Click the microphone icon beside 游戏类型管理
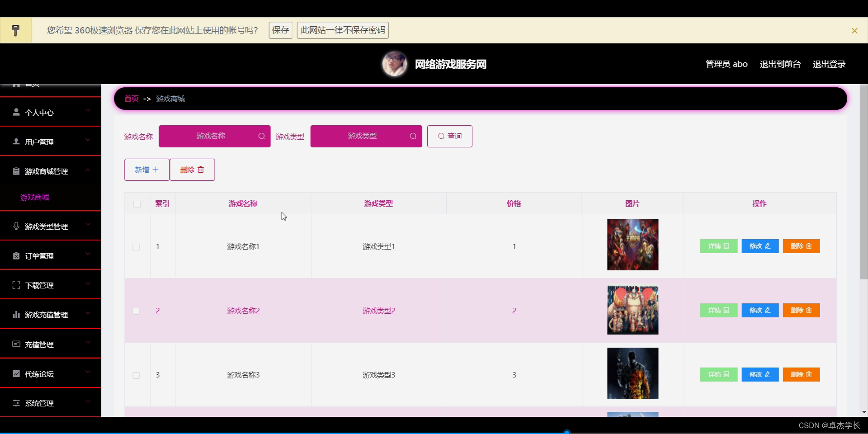 point(16,226)
